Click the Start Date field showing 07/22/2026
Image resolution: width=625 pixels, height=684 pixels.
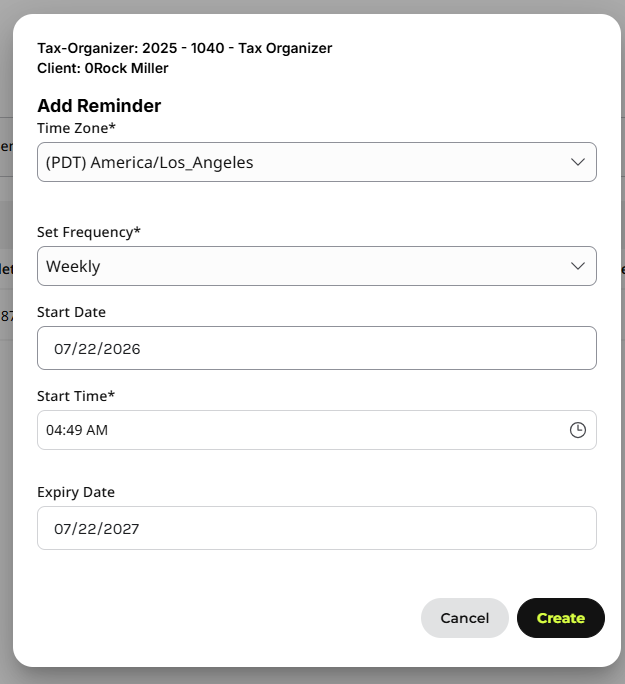(x=317, y=348)
